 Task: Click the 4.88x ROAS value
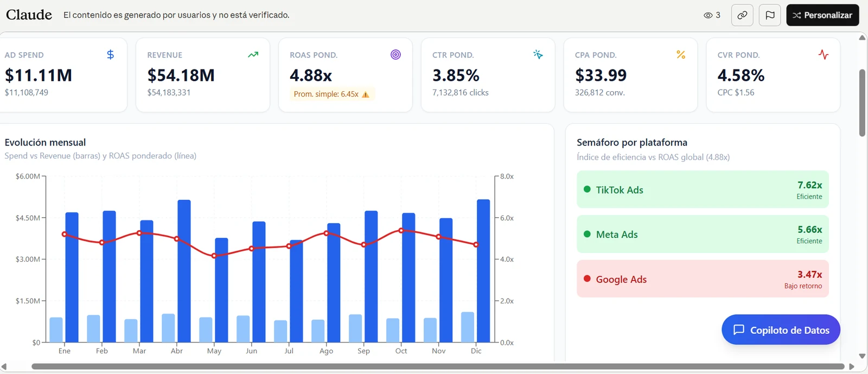311,75
